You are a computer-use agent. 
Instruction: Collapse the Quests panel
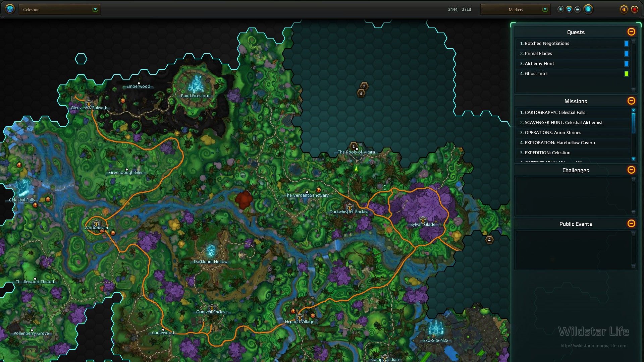tap(631, 32)
